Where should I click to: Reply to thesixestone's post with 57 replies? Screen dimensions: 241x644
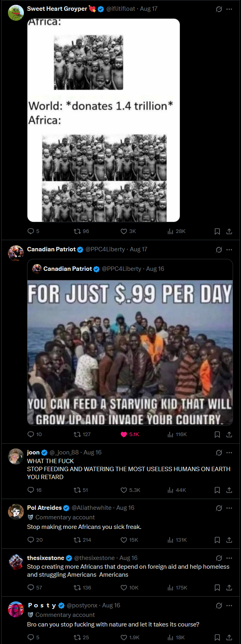coord(31,588)
